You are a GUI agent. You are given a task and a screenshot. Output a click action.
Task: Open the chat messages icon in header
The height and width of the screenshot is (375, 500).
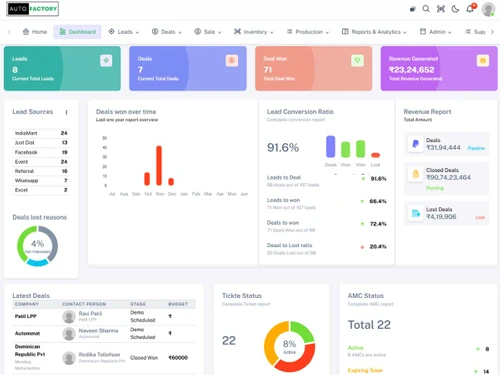(413, 9)
